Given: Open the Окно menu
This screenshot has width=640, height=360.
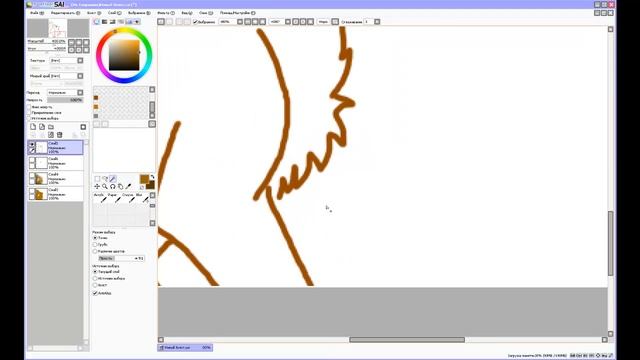Looking at the screenshot, I should [x=206, y=13].
